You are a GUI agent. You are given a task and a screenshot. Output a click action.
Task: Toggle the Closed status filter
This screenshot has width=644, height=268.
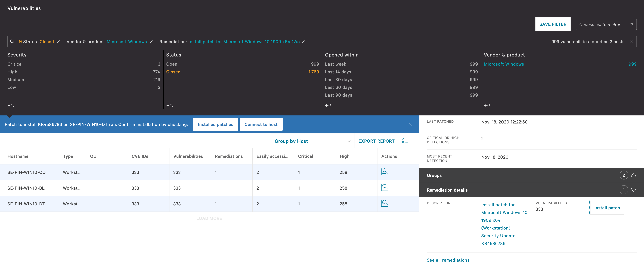pyautogui.click(x=243, y=72)
